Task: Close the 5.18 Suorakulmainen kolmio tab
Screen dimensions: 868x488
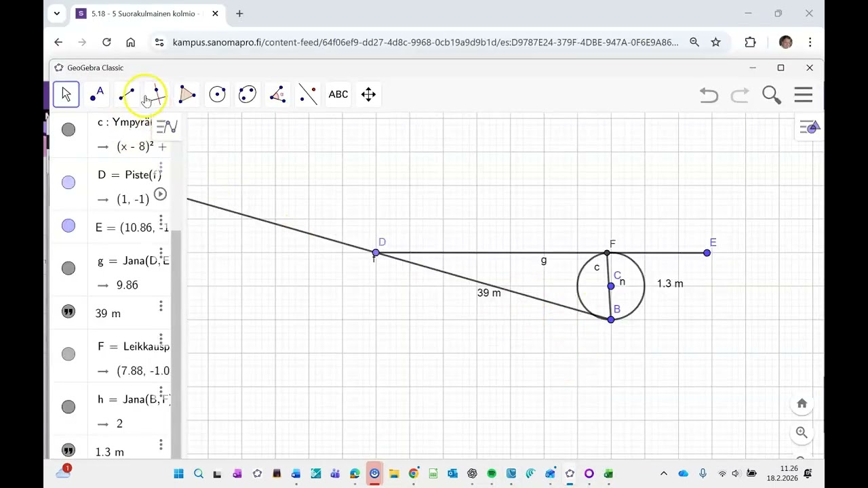Action: click(215, 14)
